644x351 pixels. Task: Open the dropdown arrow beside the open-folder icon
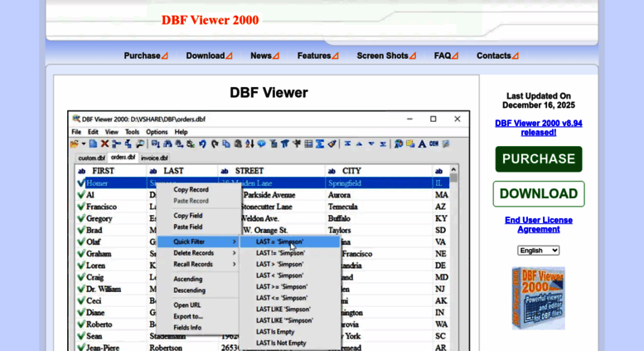click(x=84, y=144)
